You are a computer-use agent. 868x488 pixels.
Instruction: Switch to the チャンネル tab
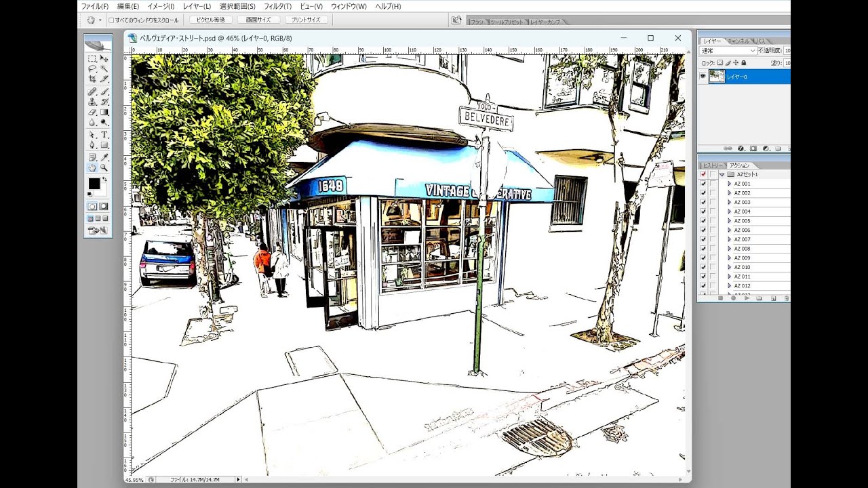point(738,41)
